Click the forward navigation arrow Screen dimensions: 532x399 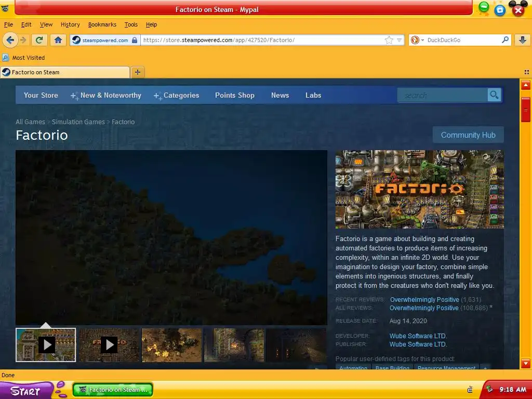tap(23, 40)
